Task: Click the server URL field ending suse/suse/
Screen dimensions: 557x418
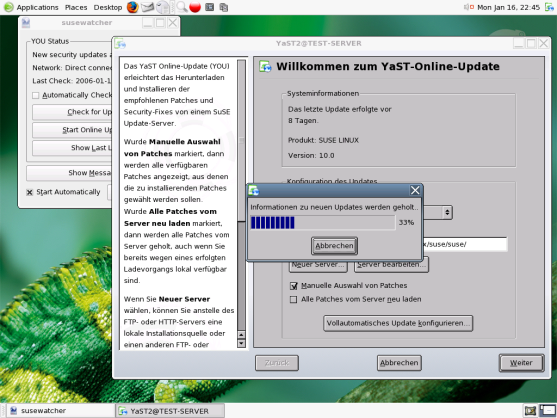Action: [465, 244]
